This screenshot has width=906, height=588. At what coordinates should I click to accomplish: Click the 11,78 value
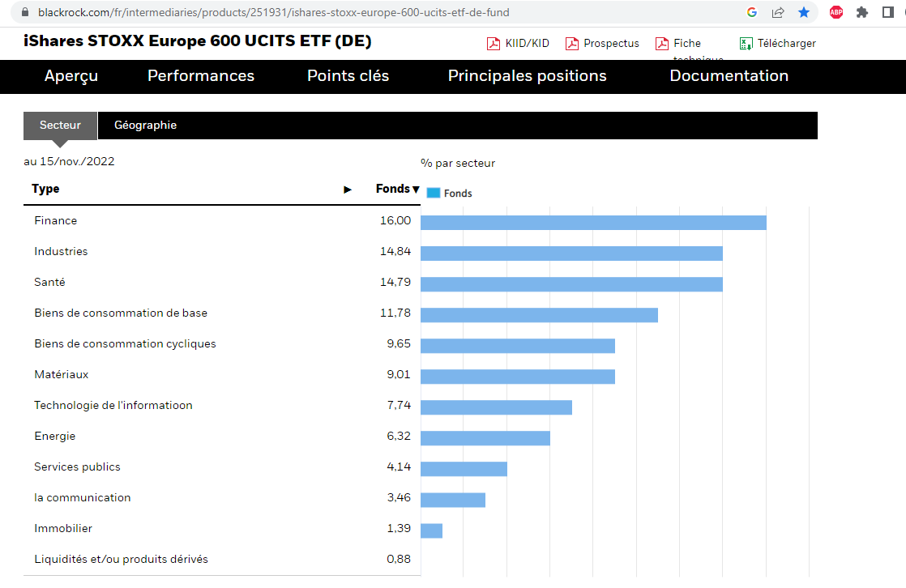(x=395, y=313)
